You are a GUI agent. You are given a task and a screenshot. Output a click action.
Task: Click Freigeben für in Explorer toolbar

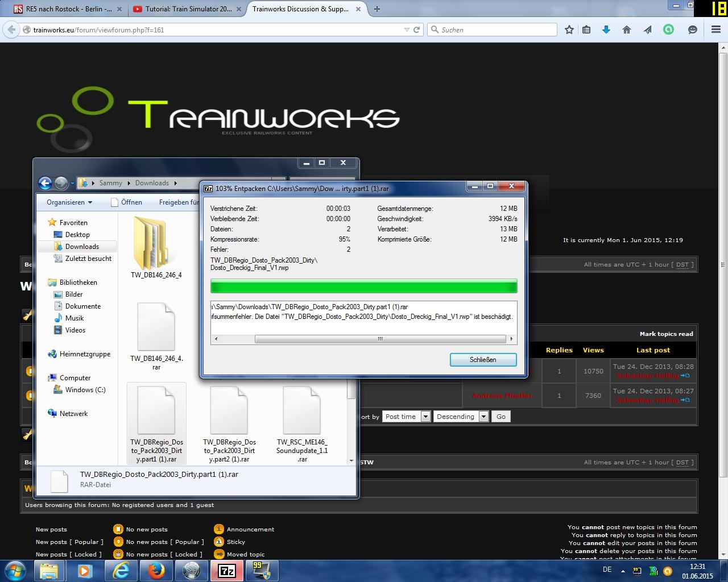coord(178,202)
